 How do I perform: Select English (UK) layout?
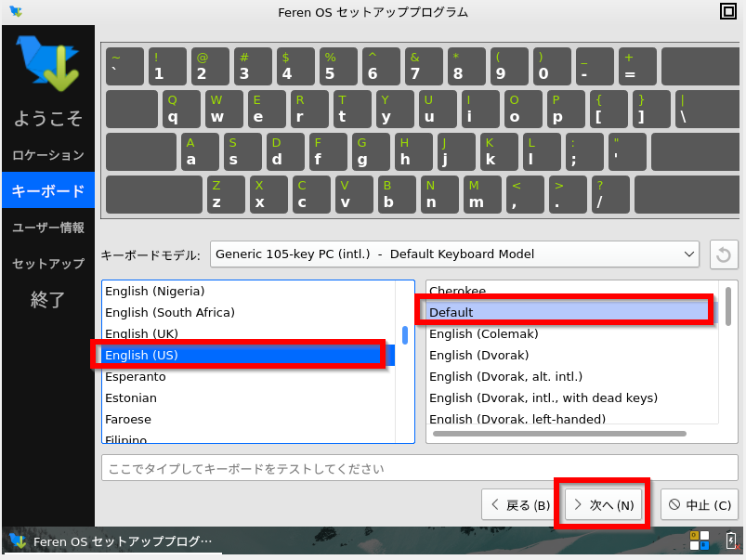click(248, 333)
